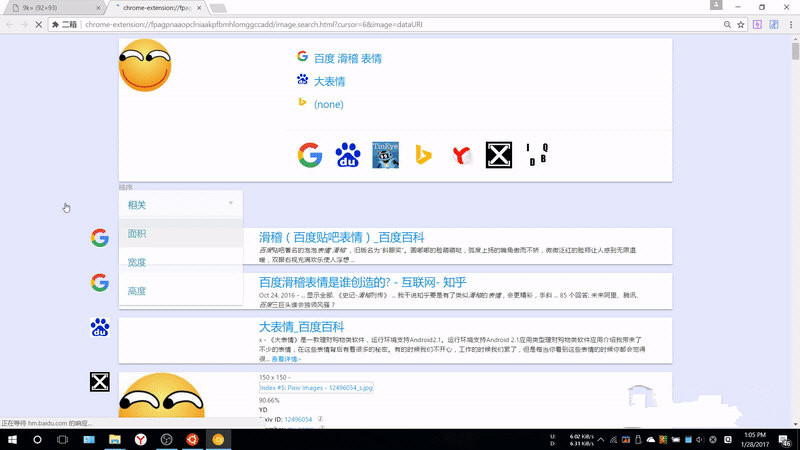
Task: Click small Baidu icon beside 大表情
Action: click(303, 79)
